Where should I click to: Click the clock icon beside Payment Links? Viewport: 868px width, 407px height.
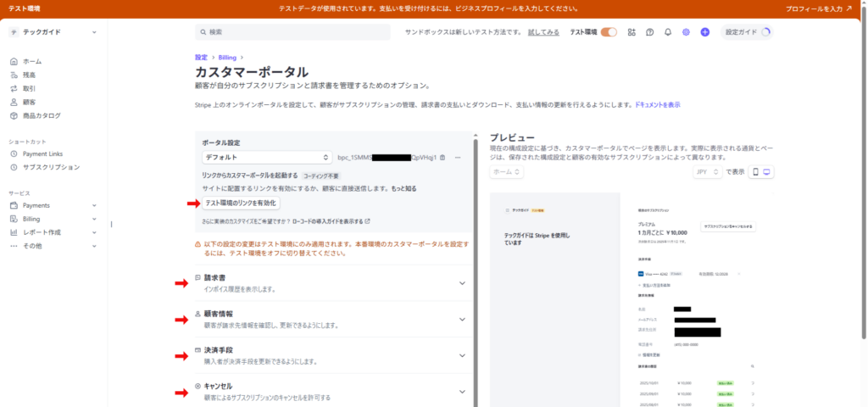pyautogui.click(x=14, y=153)
